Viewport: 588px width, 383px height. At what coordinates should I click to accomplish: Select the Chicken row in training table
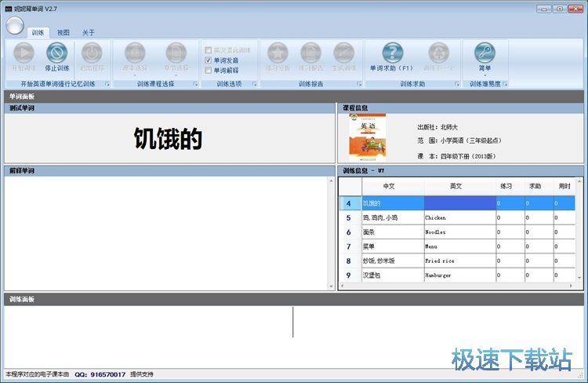coord(459,217)
